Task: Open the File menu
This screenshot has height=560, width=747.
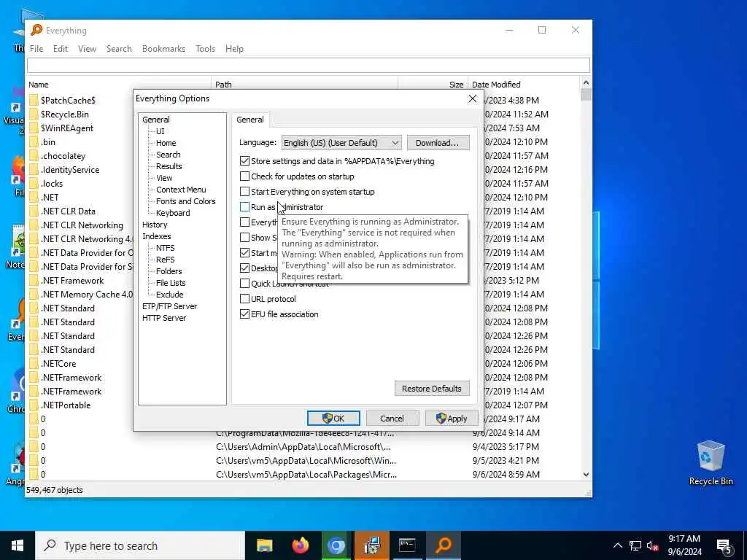Action: [36, 49]
